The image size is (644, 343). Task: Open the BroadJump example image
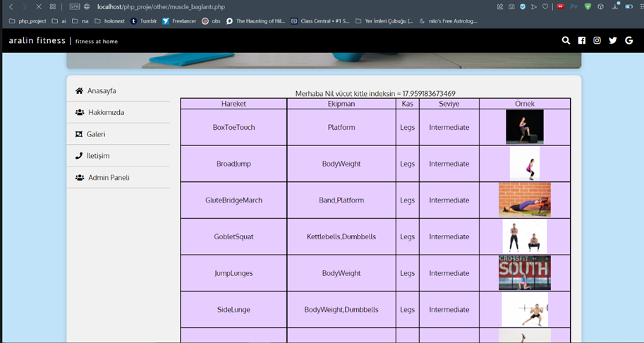[x=525, y=164]
